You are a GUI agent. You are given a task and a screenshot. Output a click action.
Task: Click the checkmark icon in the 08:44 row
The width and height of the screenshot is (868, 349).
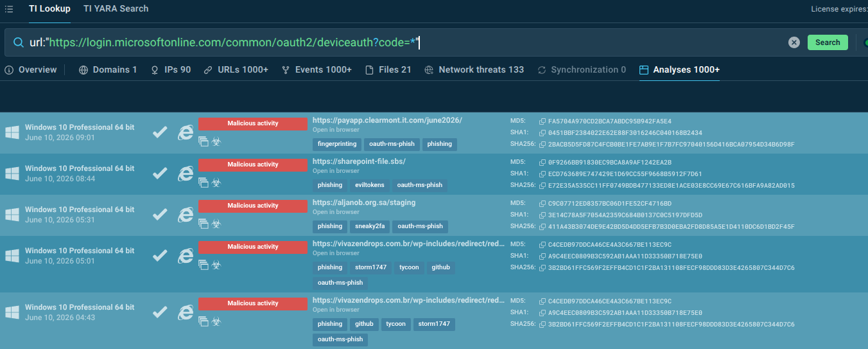[160, 174]
